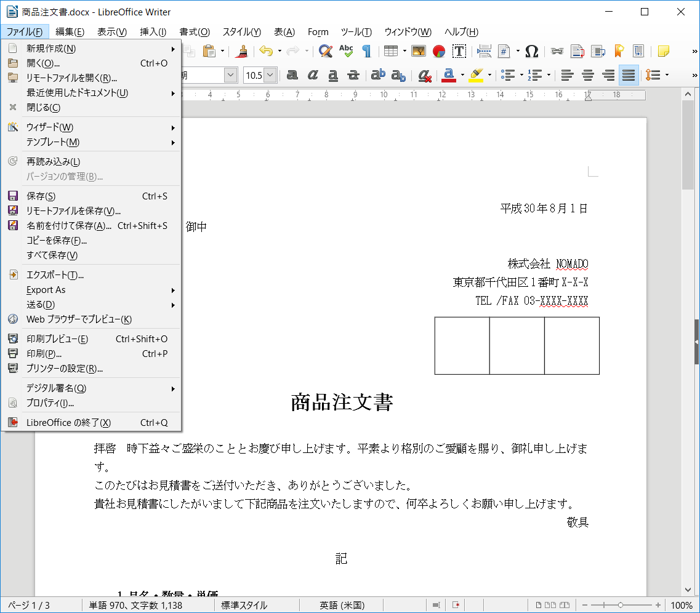Toggle formatting marks display
The image size is (700, 613).
pos(368,50)
